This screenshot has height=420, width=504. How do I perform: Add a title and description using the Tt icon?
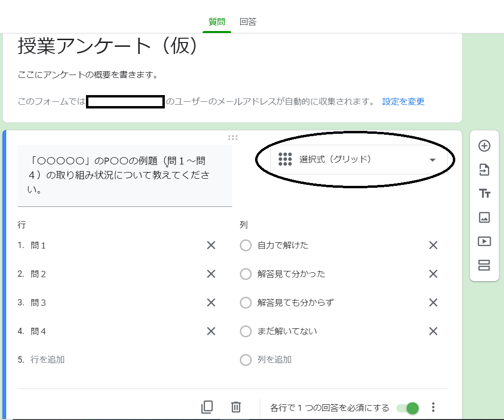coord(484,194)
